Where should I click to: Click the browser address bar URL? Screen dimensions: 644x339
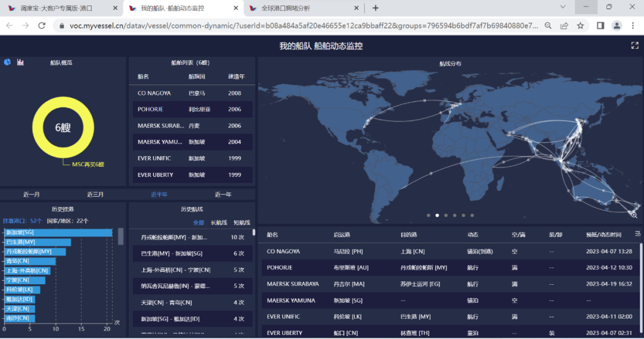click(304, 26)
